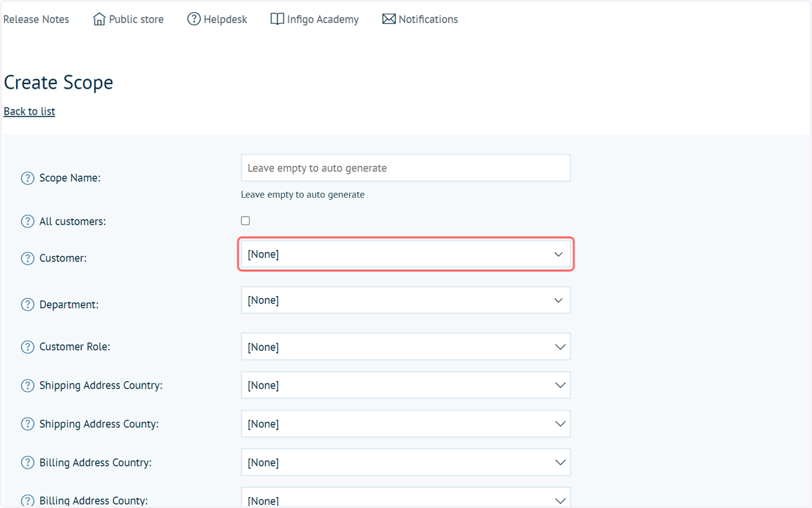This screenshot has width=812, height=508.
Task: Open Shipping Address Country dropdown
Action: (406, 385)
